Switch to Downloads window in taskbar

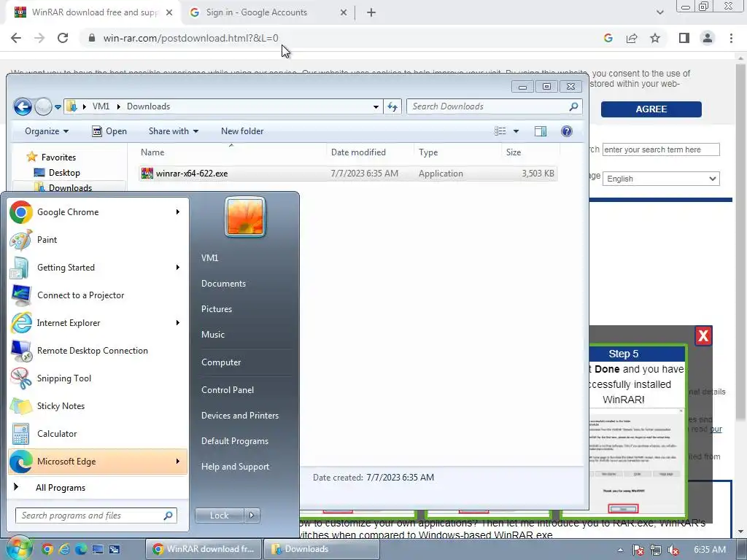click(x=322, y=549)
